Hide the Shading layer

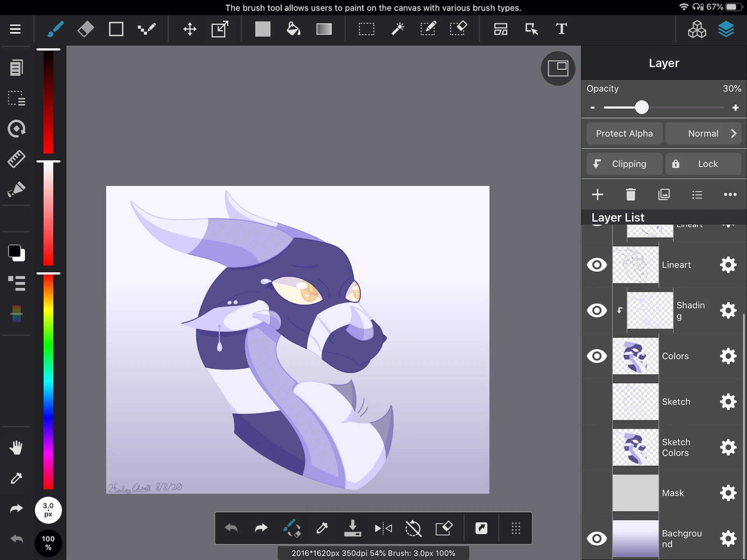tap(597, 311)
